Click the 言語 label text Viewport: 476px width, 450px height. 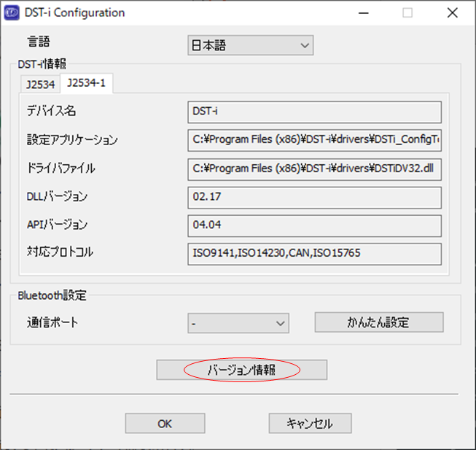tap(39, 42)
